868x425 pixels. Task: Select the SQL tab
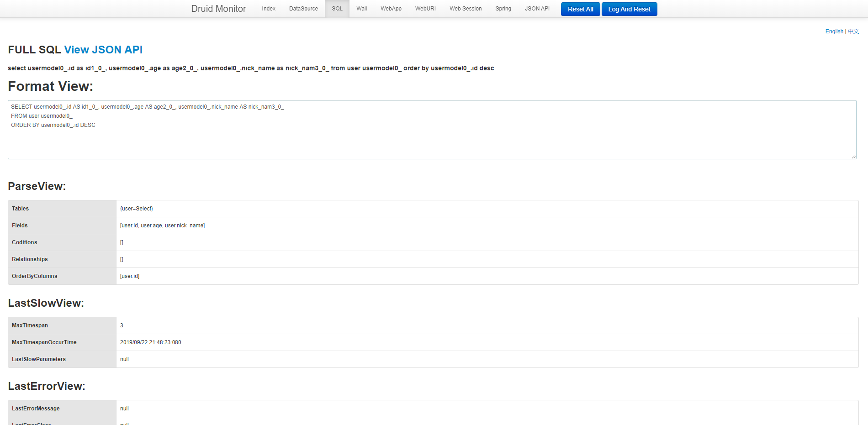pos(337,9)
